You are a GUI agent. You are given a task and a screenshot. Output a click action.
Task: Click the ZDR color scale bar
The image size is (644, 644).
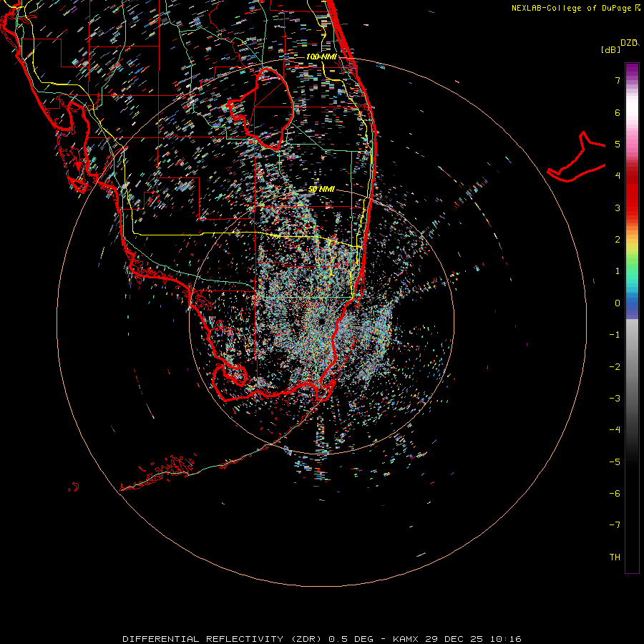point(632,318)
